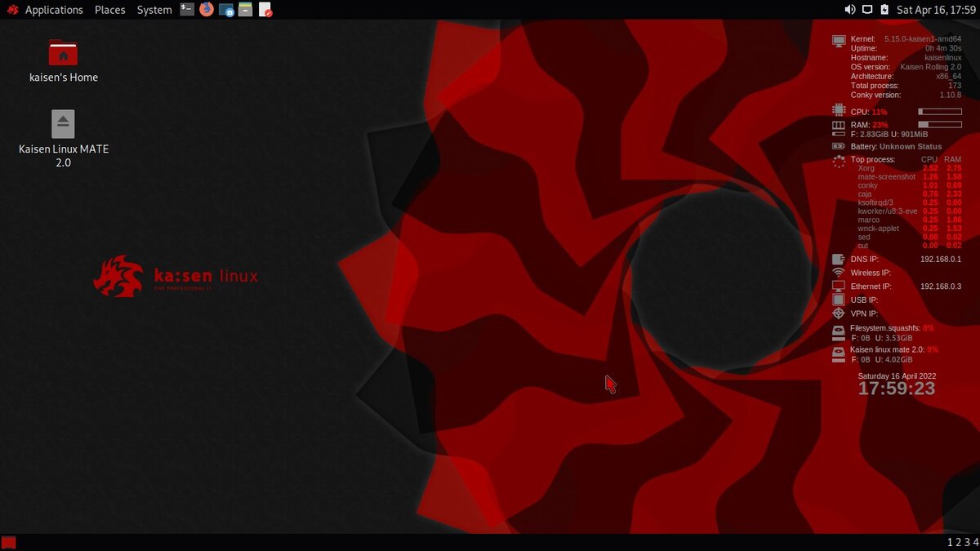Click the Kaisen Linux logo in the top panel

click(12, 10)
